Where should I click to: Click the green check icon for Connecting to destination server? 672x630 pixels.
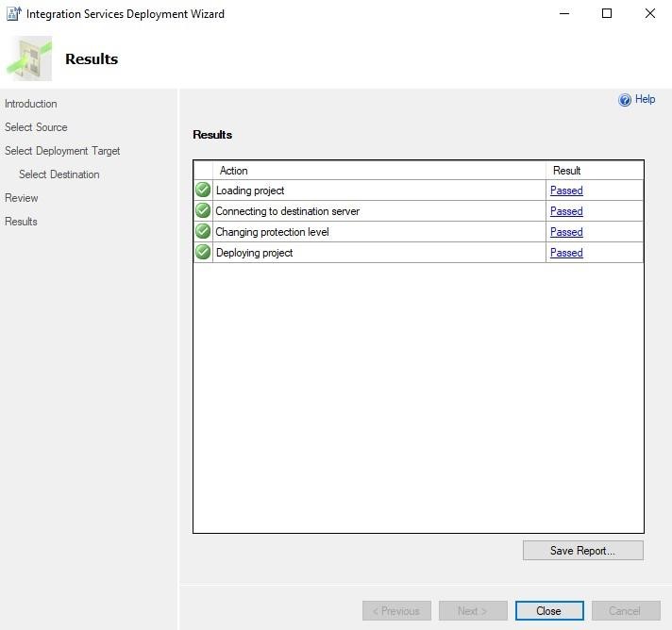pyautogui.click(x=203, y=210)
